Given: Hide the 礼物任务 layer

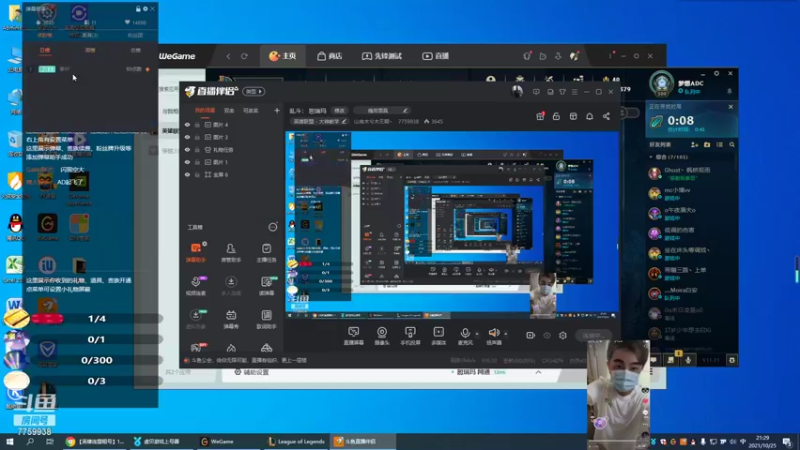Looking at the screenshot, I should [x=187, y=149].
